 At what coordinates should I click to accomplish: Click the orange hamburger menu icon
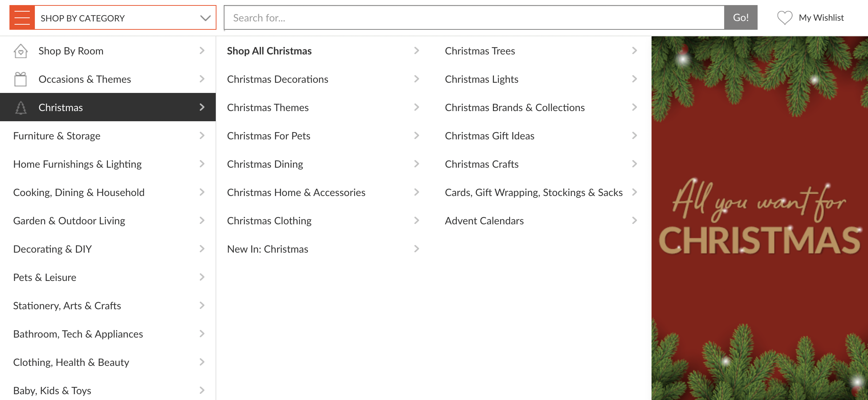[22, 17]
